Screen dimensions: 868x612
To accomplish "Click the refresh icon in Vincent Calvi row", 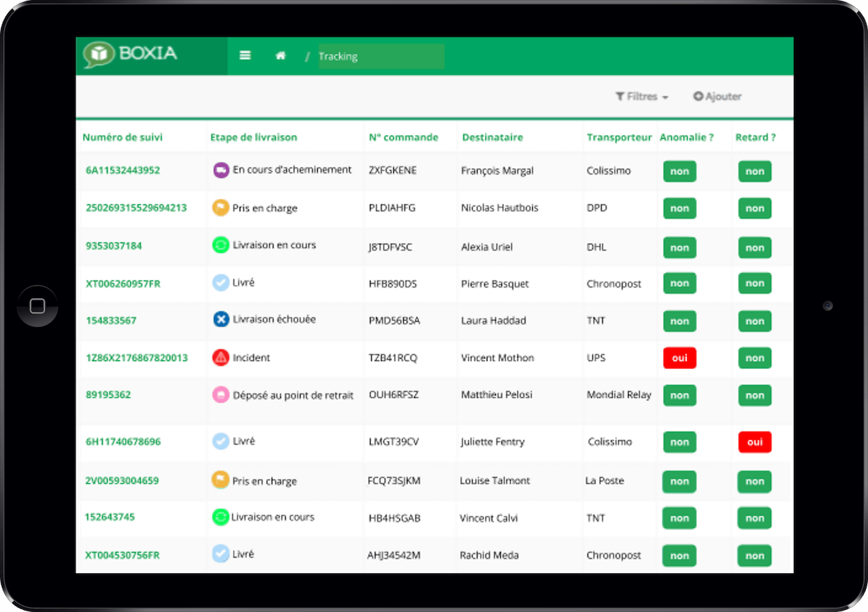I will point(220,517).
